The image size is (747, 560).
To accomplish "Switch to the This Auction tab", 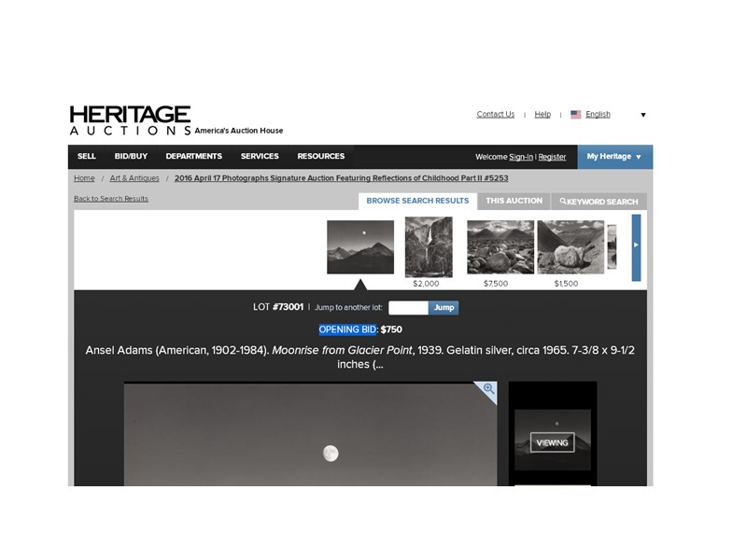I will click(x=514, y=201).
